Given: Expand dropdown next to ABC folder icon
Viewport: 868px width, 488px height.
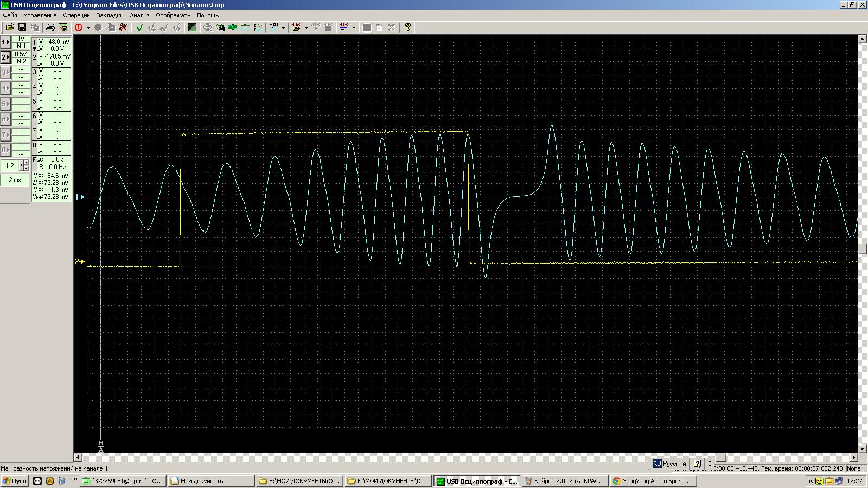Looking at the screenshot, I should pyautogui.click(x=306, y=28).
